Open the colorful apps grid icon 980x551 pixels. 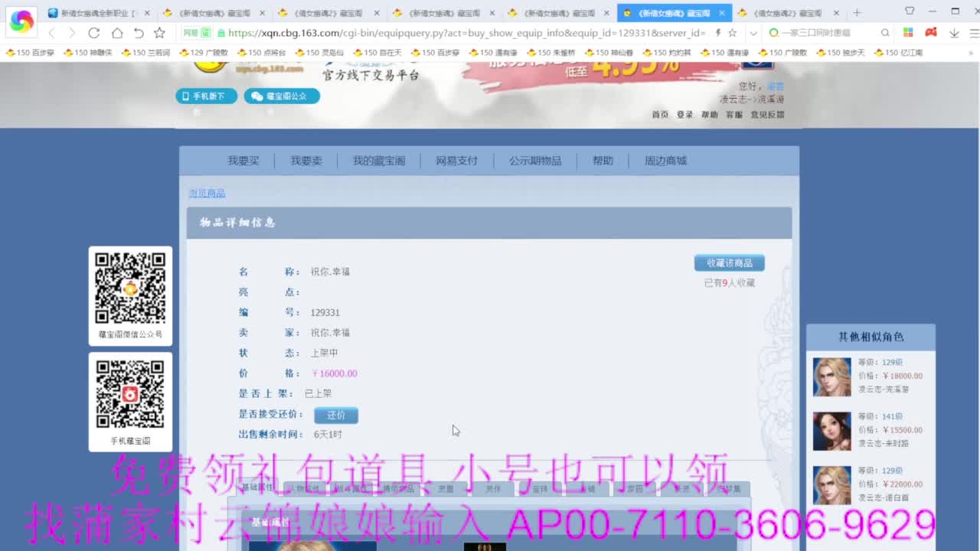[x=909, y=34]
